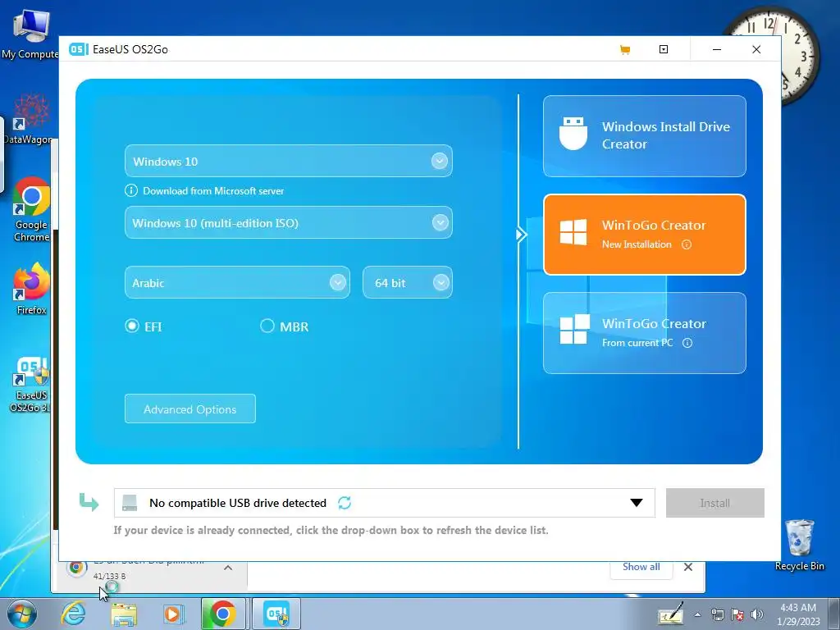Minimize the EaseUS OS2Go window

pyautogui.click(x=717, y=49)
